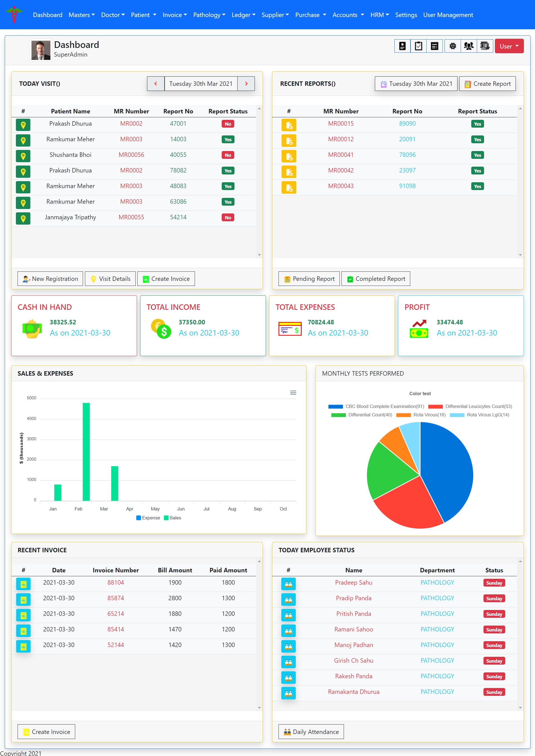
Task: Expand the red User dropdown
Action: [509, 46]
